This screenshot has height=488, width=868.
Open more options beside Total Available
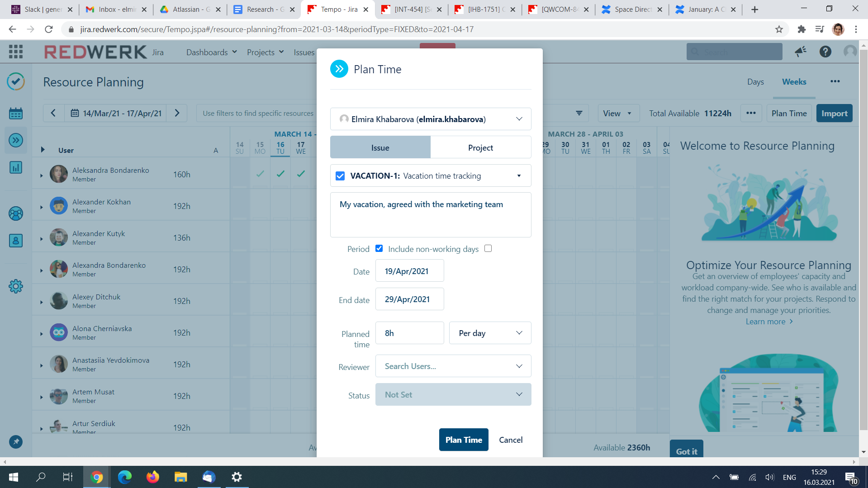(x=751, y=113)
